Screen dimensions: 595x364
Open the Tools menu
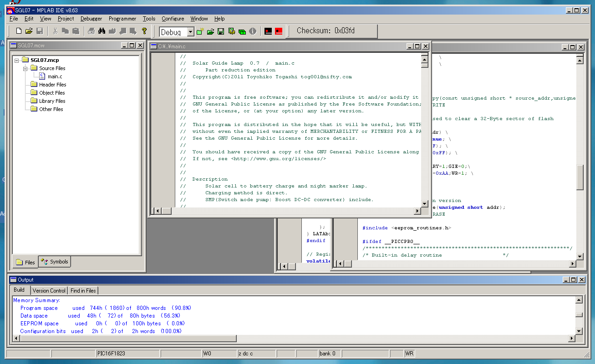tap(149, 19)
